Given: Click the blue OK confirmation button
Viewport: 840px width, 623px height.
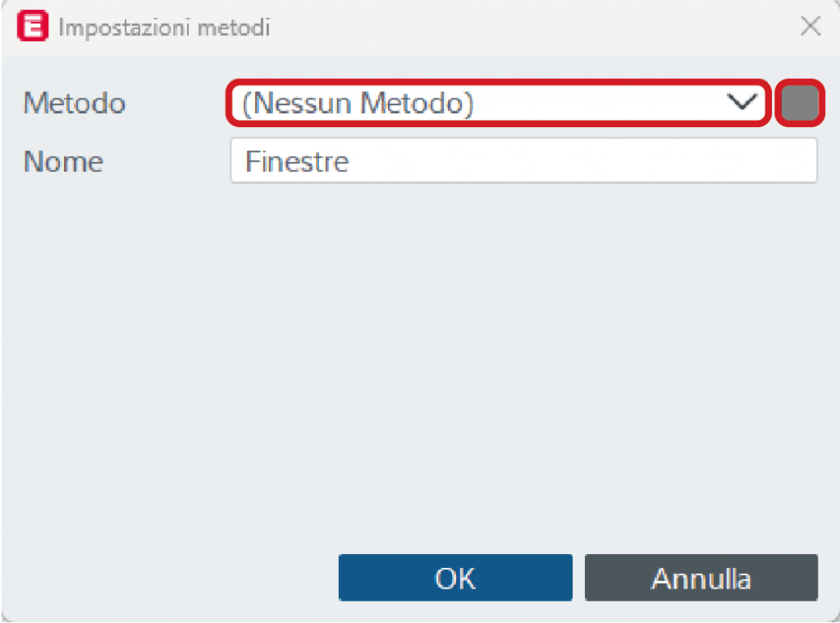Looking at the screenshot, I should pyautogui.click(x=455, y=577).
